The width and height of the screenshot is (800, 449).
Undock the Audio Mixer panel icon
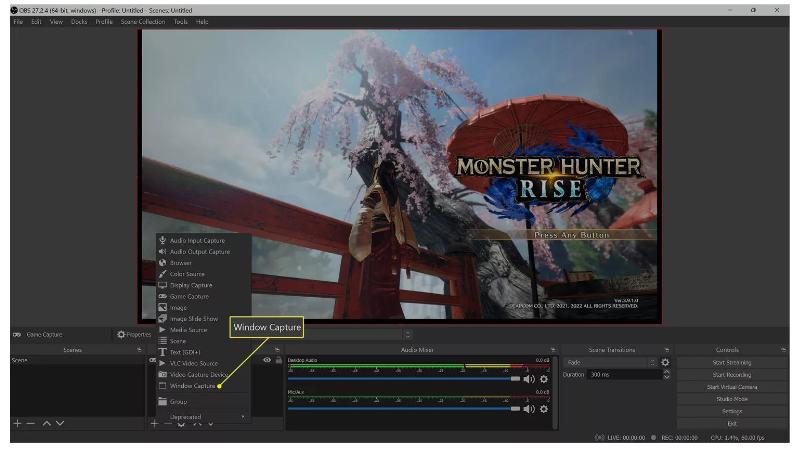[x=553, y=350]
